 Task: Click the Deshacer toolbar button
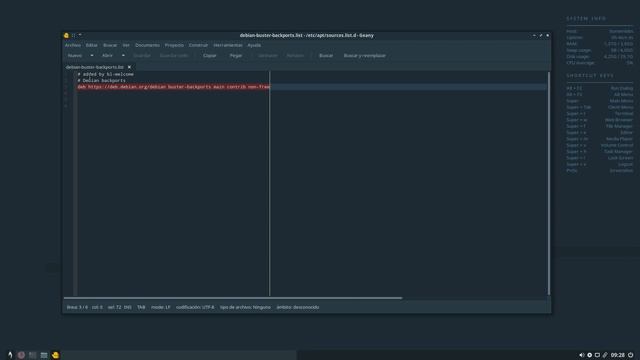(268, 56)
